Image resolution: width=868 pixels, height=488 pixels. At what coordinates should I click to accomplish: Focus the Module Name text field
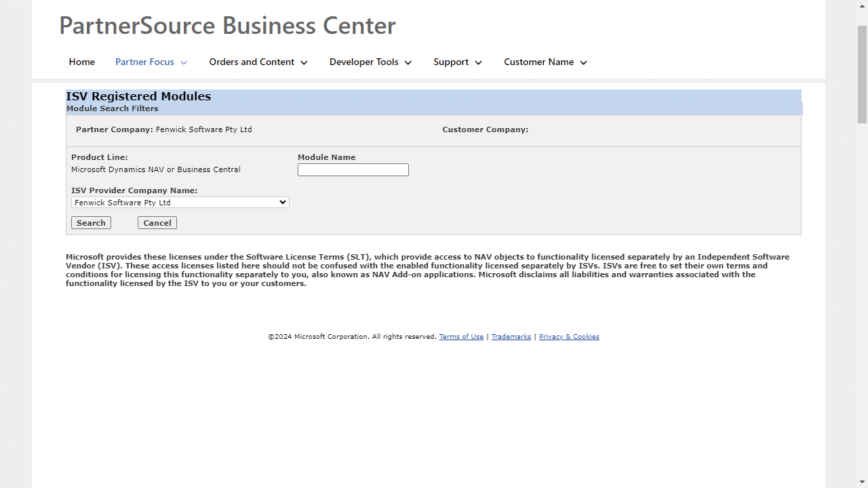coord(353,169)
